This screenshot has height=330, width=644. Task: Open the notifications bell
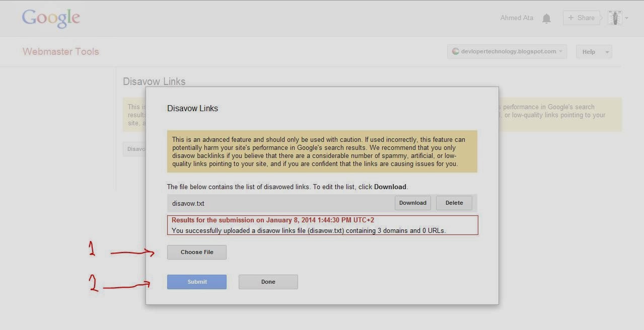[546, 19]
